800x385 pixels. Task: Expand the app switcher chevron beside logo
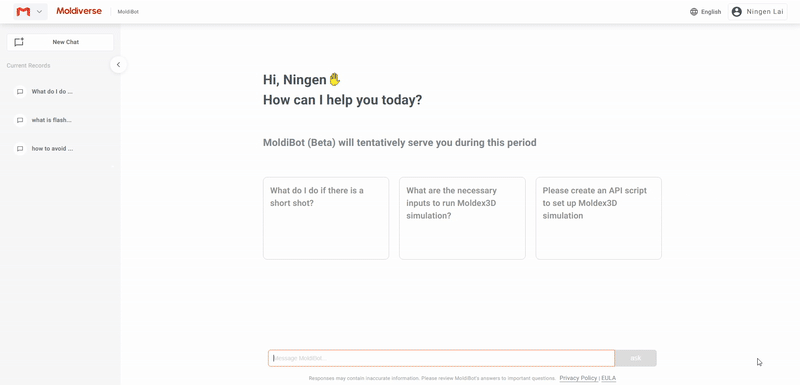(x=39, y=12)
